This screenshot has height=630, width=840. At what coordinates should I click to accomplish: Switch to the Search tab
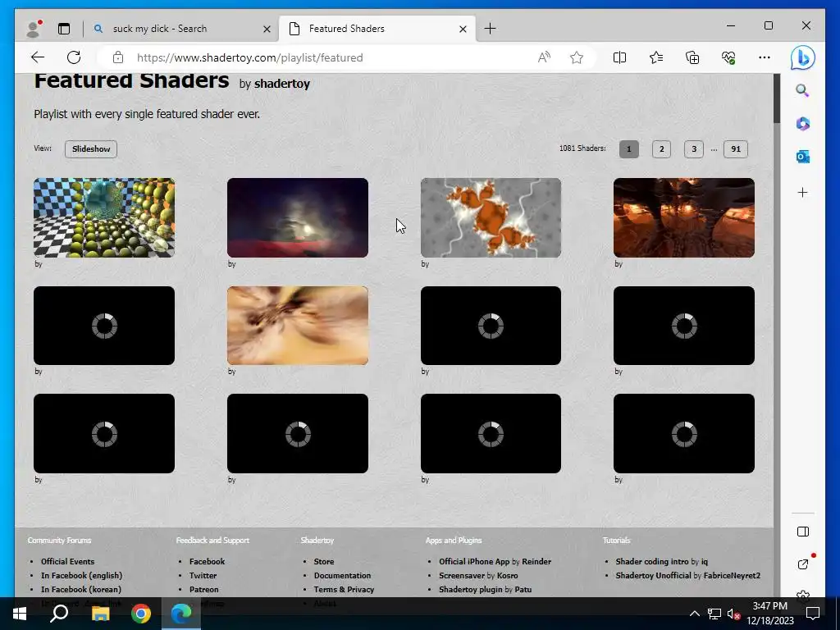(181, 29)
